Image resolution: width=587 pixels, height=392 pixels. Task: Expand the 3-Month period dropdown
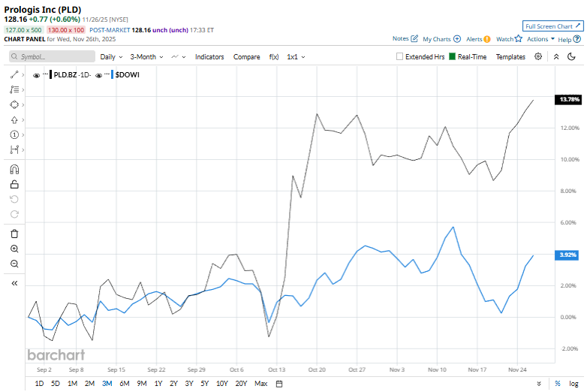click(x=146, y=56)
